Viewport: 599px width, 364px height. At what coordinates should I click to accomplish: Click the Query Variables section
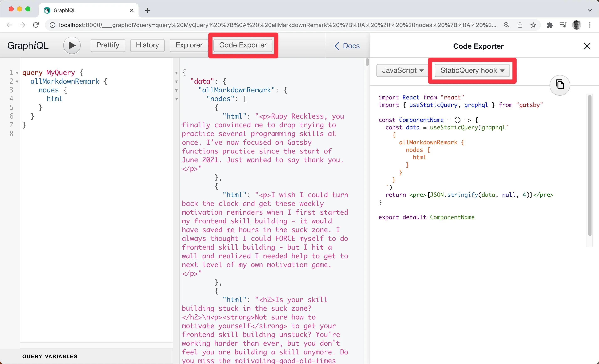coord(50,356)
